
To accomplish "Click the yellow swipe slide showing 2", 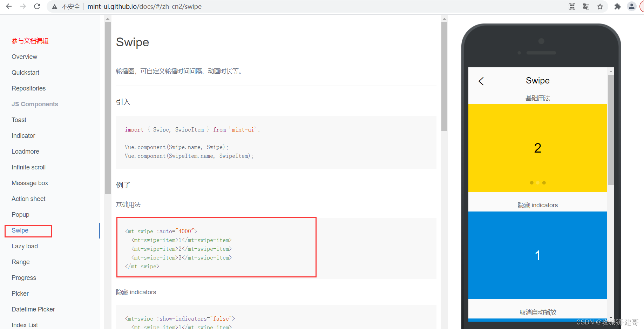I will click(x=537, y=148).
